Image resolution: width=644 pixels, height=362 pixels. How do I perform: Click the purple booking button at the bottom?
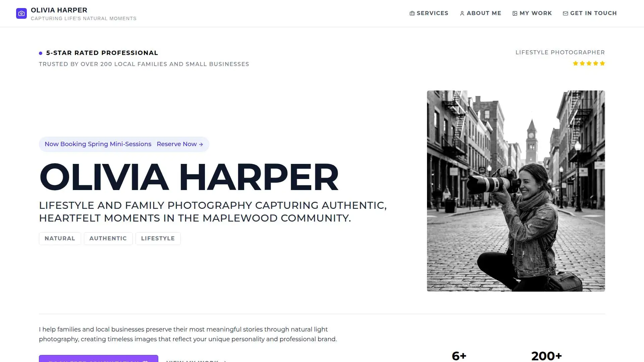(x=98, y=359)
